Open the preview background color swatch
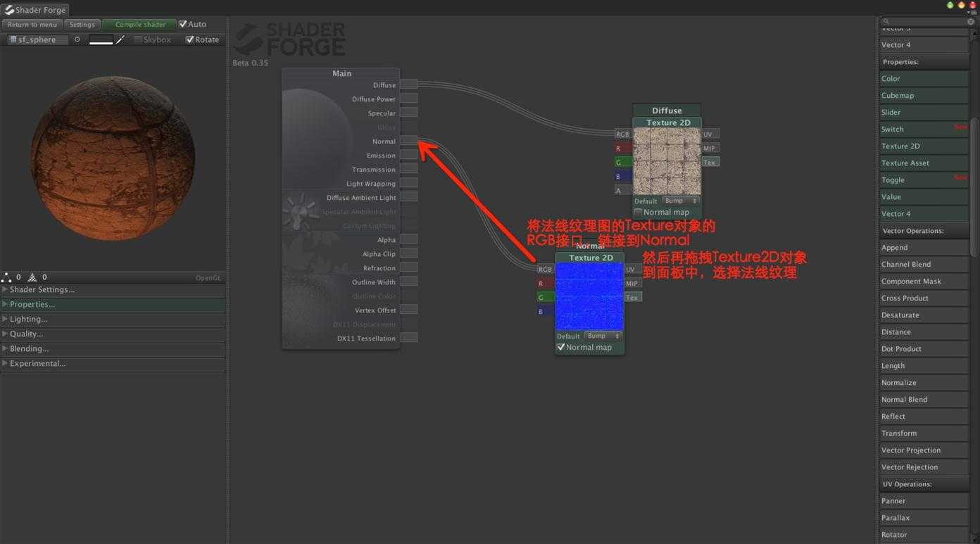980x544 pixels. point(101,40)
